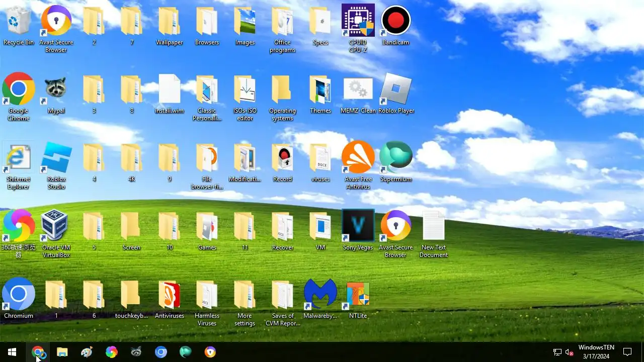Select the Recover folder
644x362 pixels.
tap(283, 231)
